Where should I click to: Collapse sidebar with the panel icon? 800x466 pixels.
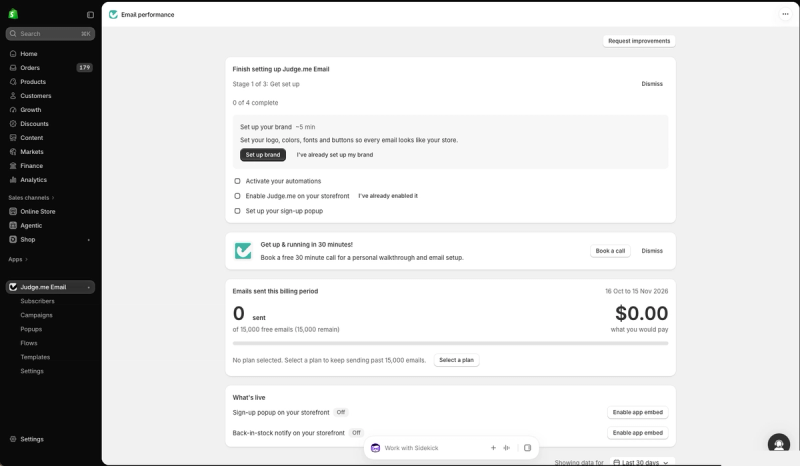[90, 15]
